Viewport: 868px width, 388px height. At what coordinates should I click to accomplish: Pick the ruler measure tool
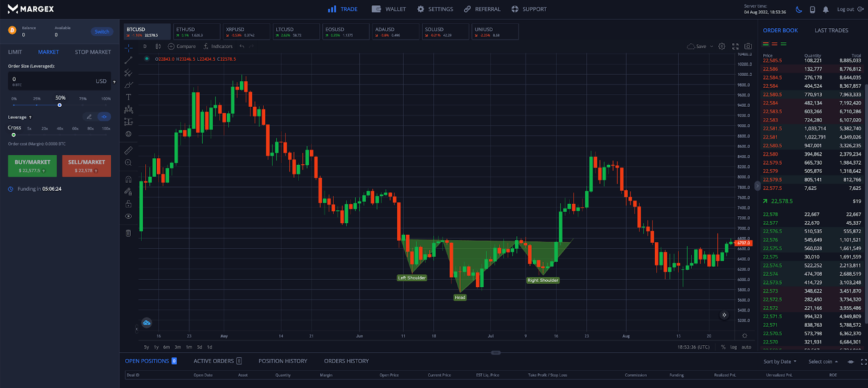click(129, 150)
